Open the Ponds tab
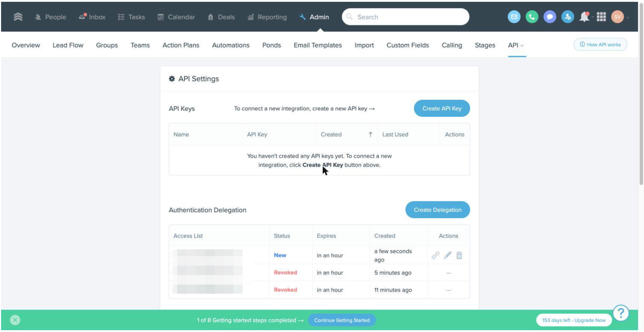Image resolution: width=644 pixels, height=332 pixels. (x=272, y=45)
